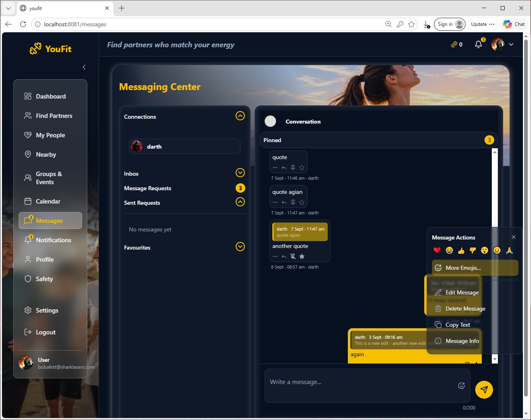Open Message Info in Message Actions
The height and width of the screenshot is (420, 531).
point(475,341)
